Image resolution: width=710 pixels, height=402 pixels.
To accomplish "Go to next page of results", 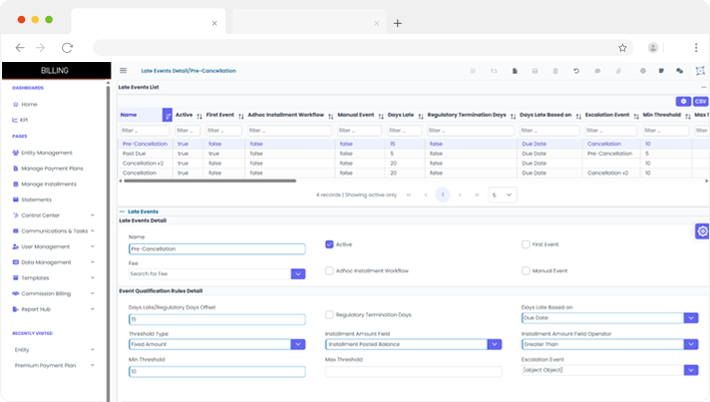I will coord(460,195).
